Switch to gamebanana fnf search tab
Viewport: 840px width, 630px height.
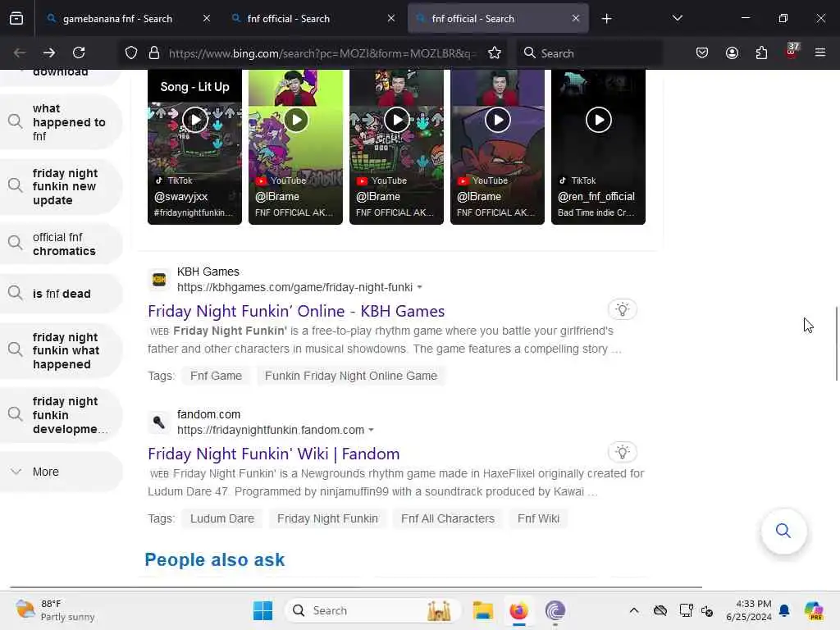[x=117, y=19]
